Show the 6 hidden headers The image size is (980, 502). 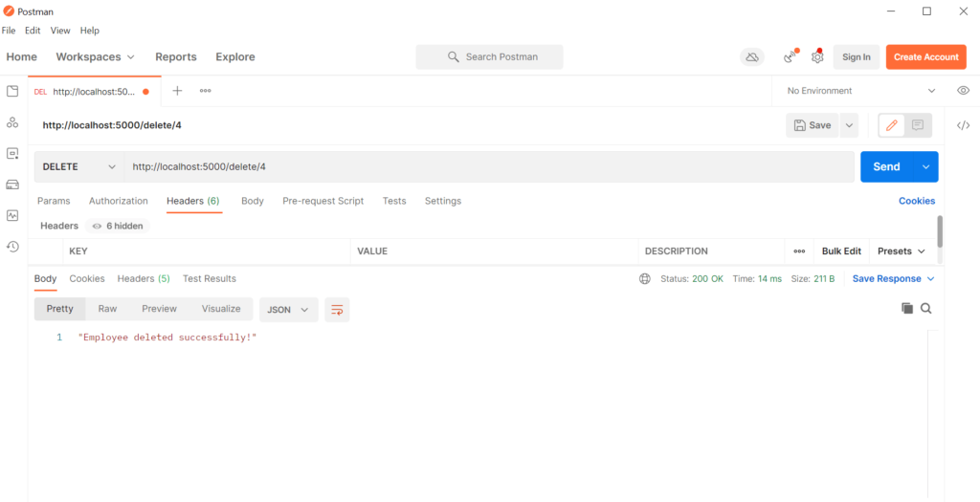point(118,226)
